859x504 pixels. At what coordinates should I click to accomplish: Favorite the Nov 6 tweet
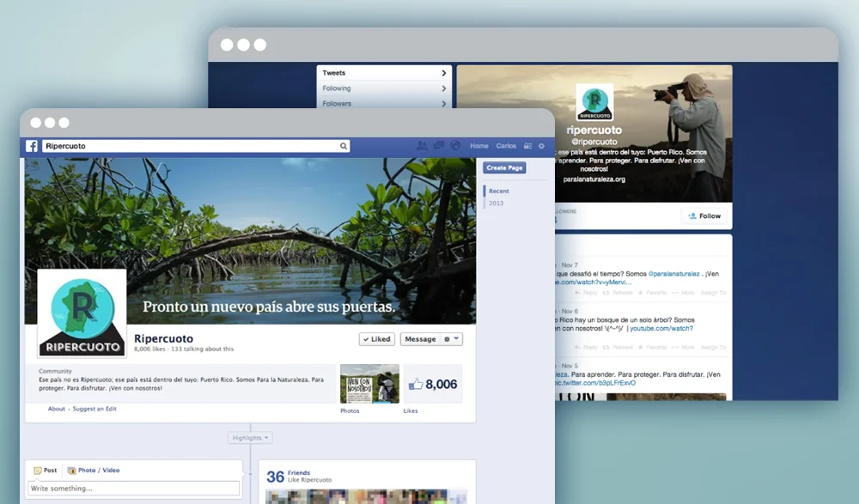[x=652, y=348]
